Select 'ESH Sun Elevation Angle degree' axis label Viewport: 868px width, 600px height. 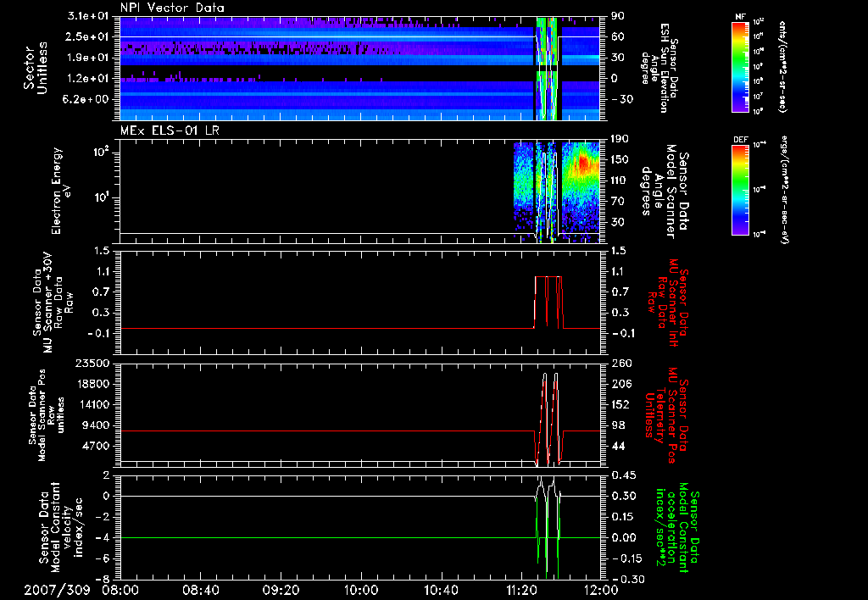(658, 68)
